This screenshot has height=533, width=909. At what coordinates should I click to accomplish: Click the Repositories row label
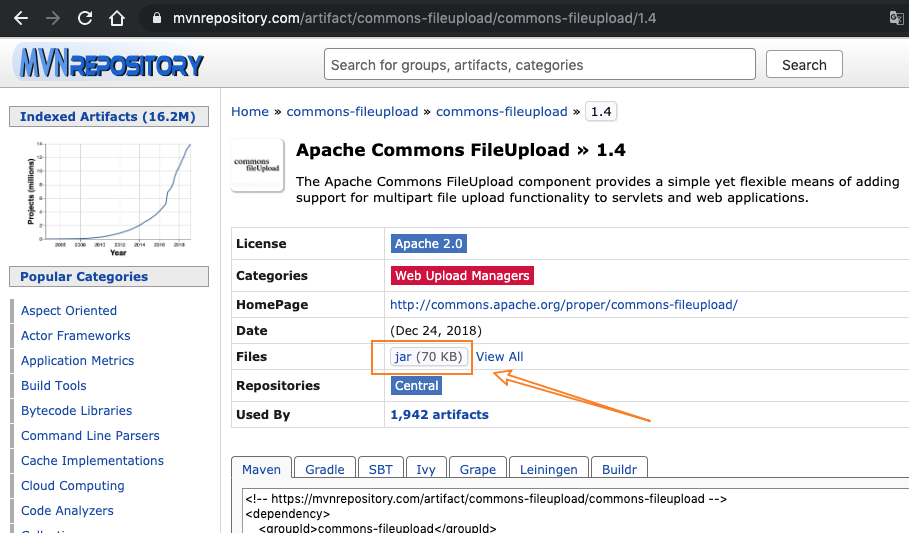pyautogui.click(x=278, y=386)
